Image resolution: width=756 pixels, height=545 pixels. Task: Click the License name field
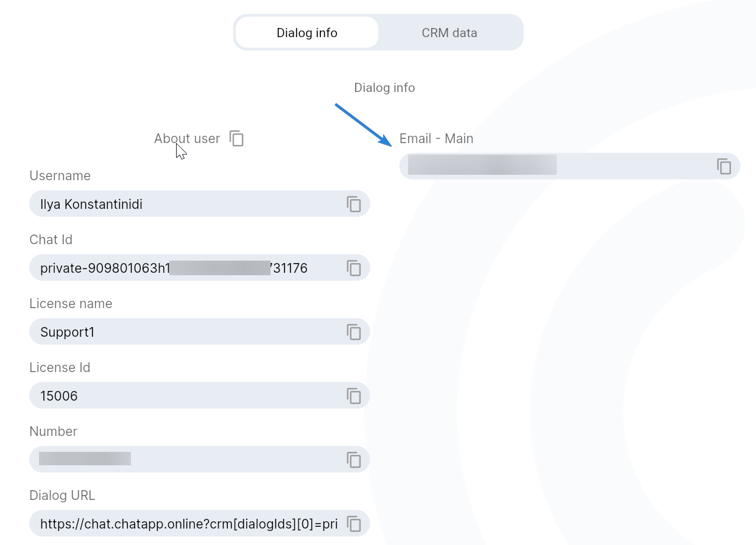pos(183,332)
